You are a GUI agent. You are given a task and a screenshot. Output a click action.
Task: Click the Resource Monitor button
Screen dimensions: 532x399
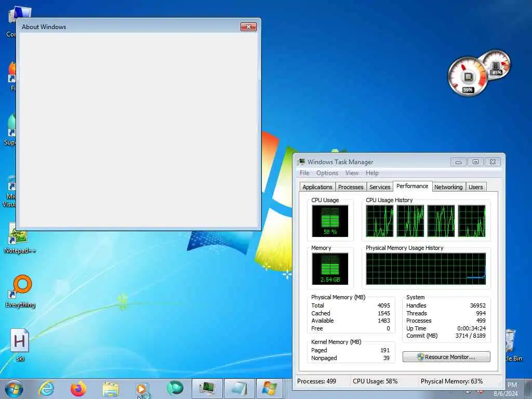click(x=446, y=357)
